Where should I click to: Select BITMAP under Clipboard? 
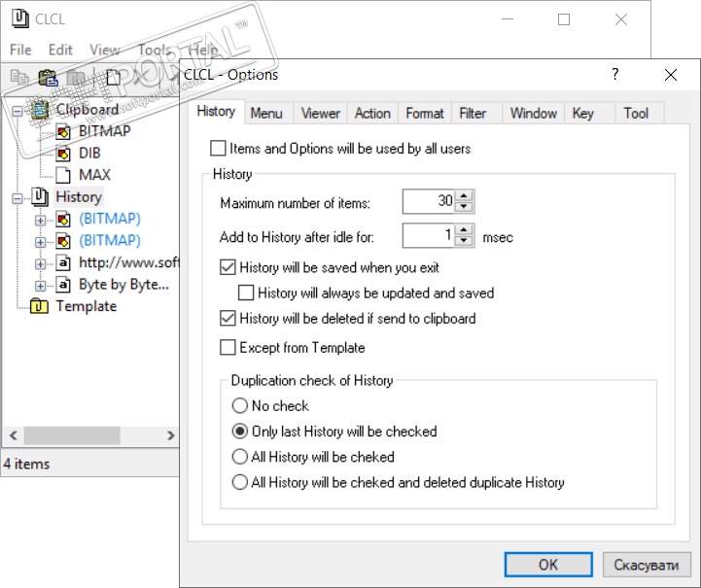[x=105, y=131]
